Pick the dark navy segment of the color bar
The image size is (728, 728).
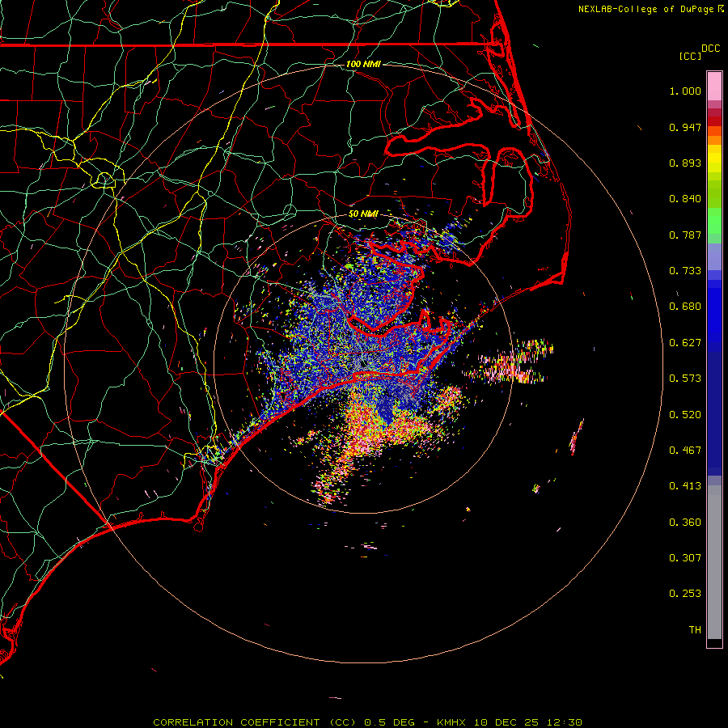(714, 408)
